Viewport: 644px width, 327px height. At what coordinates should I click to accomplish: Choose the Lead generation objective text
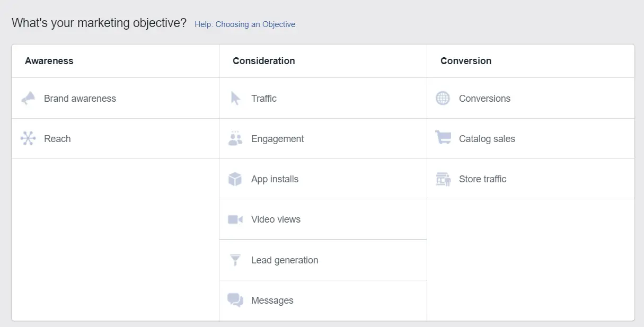point(285,260)
